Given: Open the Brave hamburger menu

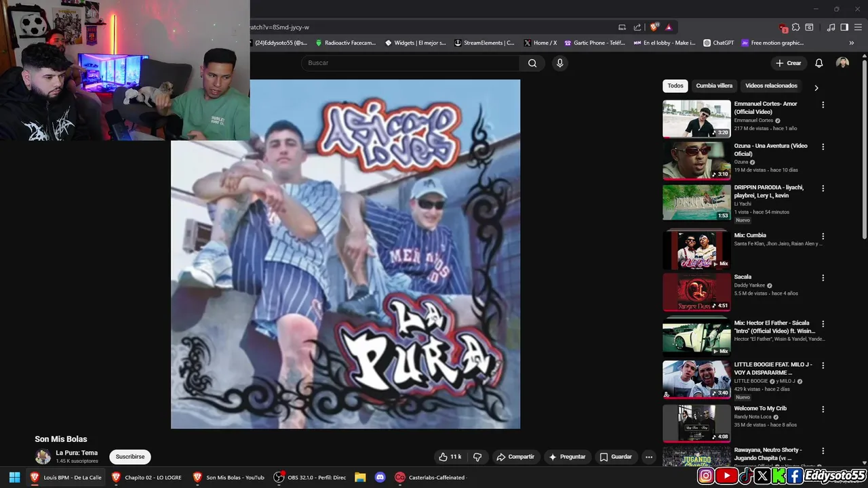Looking at the screenshot, I should (x=858, y=27).
